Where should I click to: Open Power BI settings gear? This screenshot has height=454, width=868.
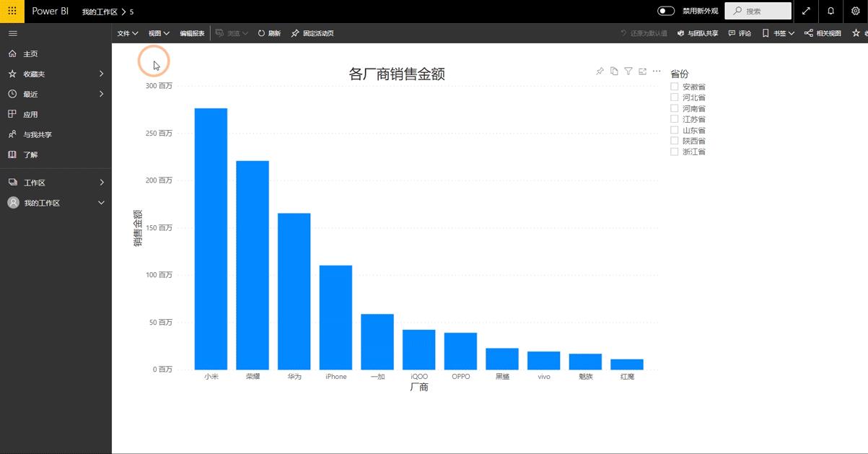(x=856, y=12)
